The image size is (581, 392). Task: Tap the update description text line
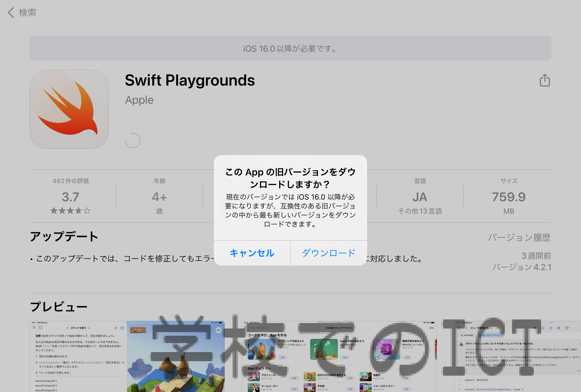pyautogui.click(x=226, y=258)
